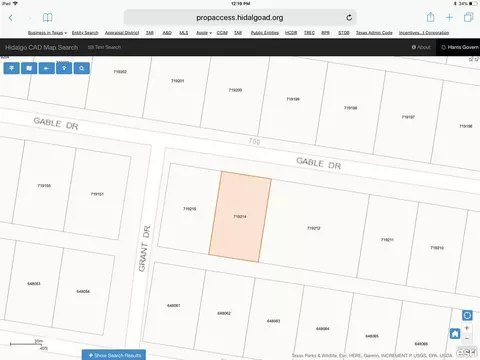480x360 pixels.
Task: Select parcel 719210 on the map
Action: point(437,248)
